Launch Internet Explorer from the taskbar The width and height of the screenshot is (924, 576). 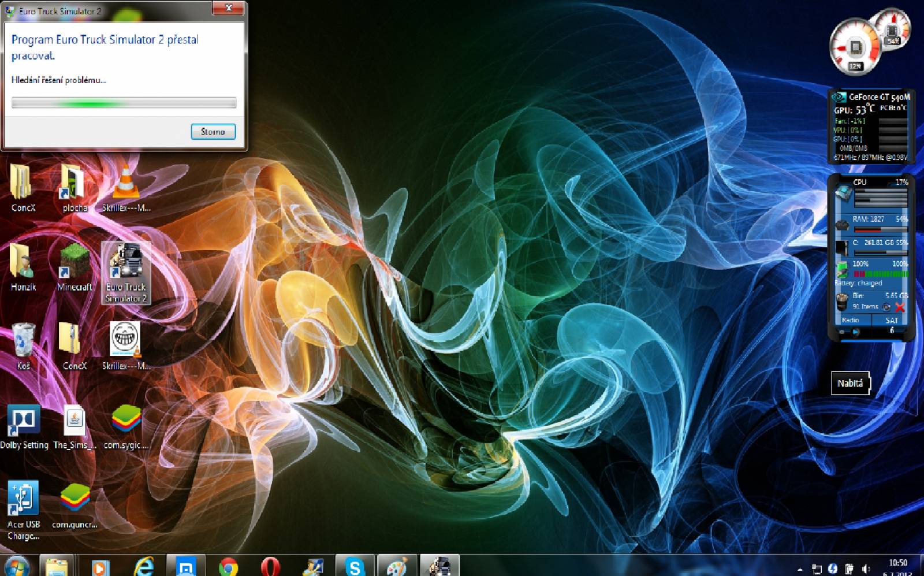pos(143,566)
